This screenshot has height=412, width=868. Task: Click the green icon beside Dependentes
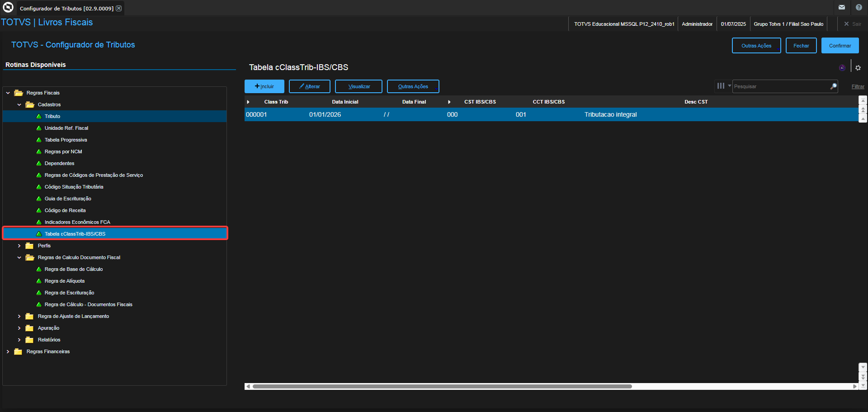point(39,163)
